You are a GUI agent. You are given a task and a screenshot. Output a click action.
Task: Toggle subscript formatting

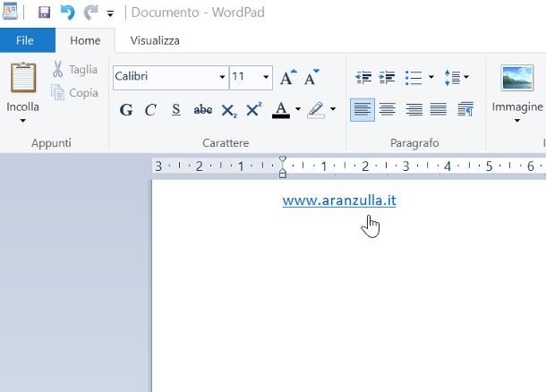[229, 111]
